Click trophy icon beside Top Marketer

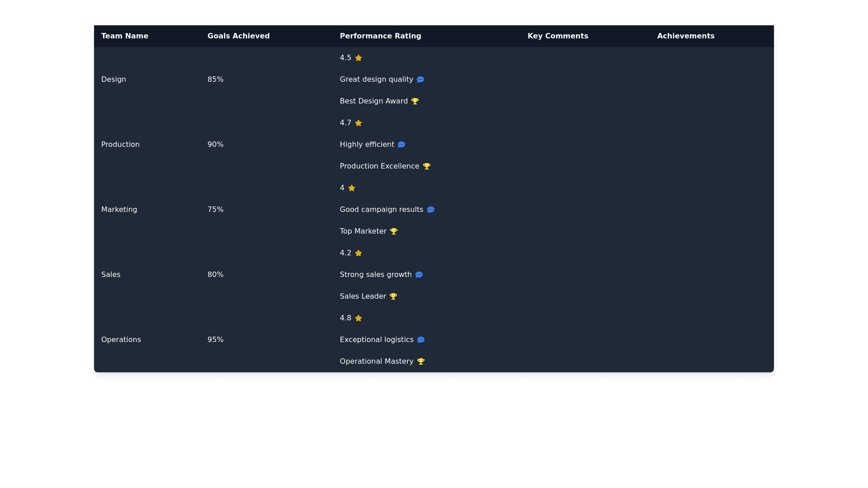point(393,231)
